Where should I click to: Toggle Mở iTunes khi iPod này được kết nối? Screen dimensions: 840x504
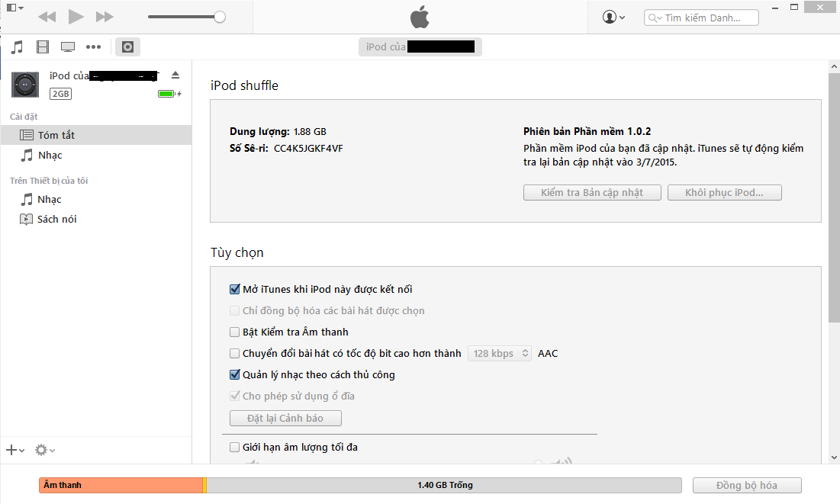235,289
